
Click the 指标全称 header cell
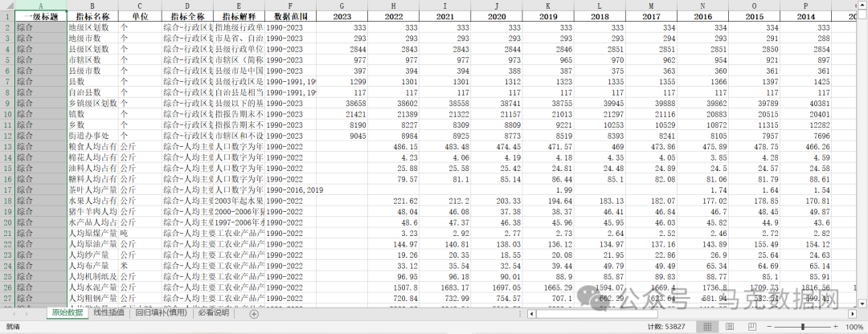(187, 17)
